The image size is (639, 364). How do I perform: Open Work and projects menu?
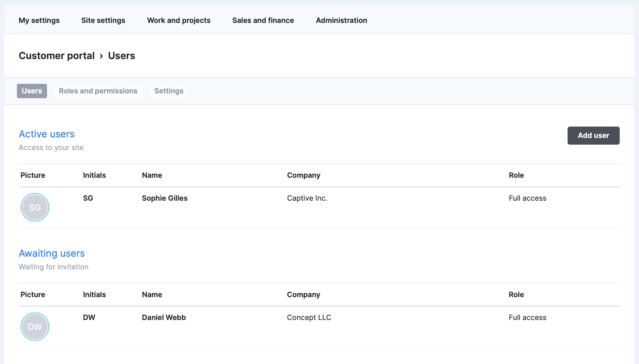179,20
